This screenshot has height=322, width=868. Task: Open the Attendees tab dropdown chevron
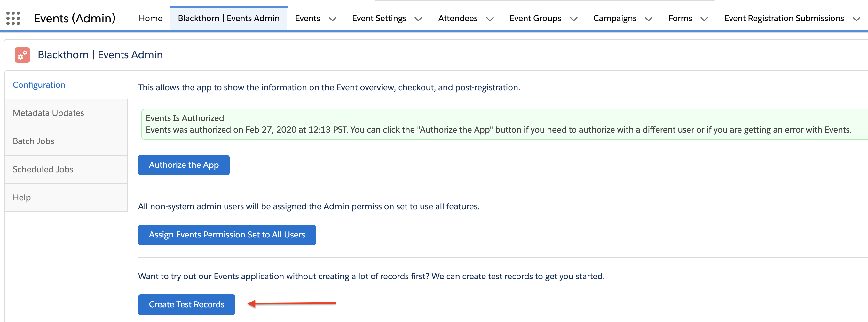point(490,19)
